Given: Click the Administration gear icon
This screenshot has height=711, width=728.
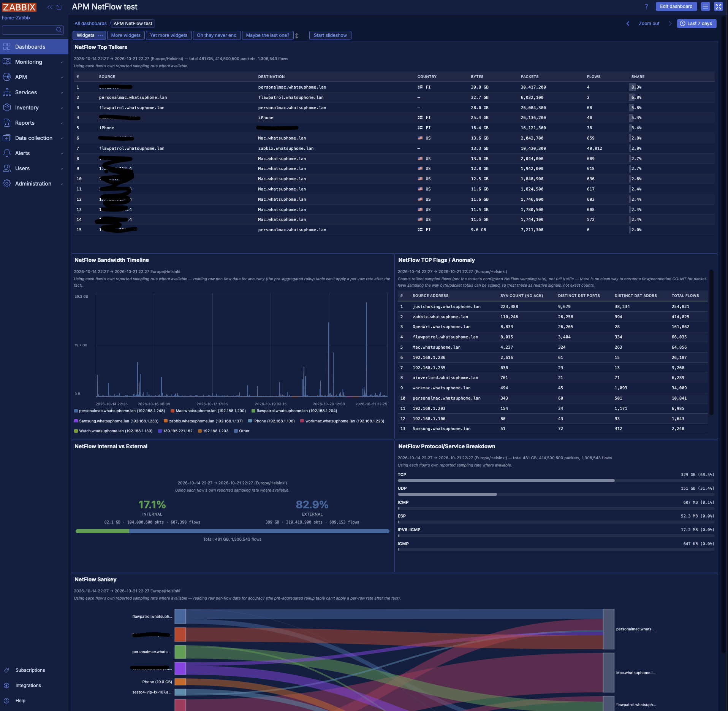Looking at the screenshot, I should pyautogui.click(x=7, y=183).
